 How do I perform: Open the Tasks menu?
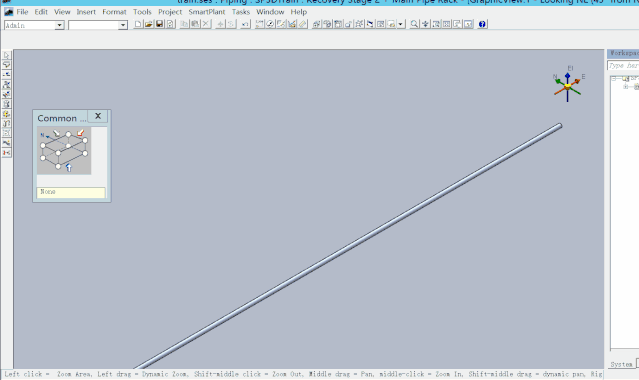(241, 12)
